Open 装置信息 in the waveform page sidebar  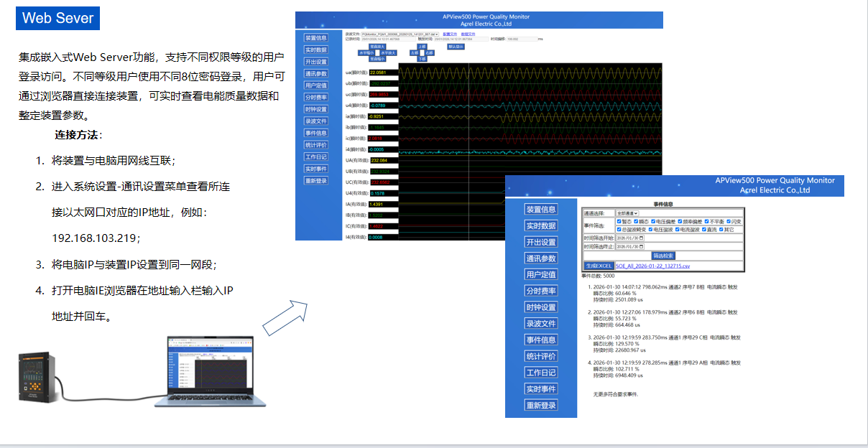pos(315,38)
